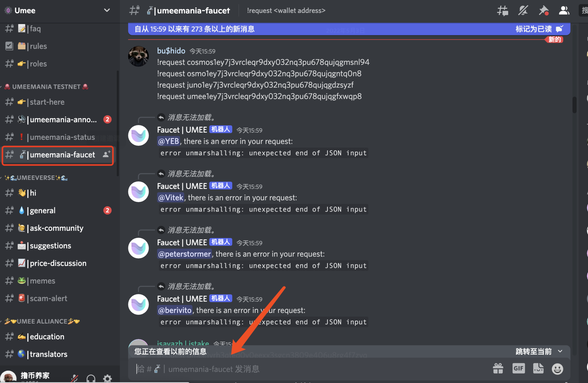
Task: Toggle microphone mute in user panel
Action: tap(75, 378)
